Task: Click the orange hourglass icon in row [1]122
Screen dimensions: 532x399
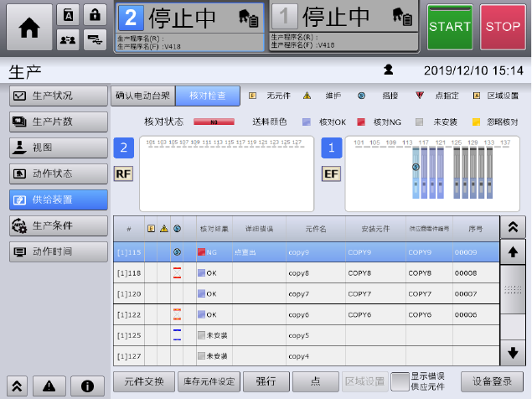Action: (x=177, y=314)
